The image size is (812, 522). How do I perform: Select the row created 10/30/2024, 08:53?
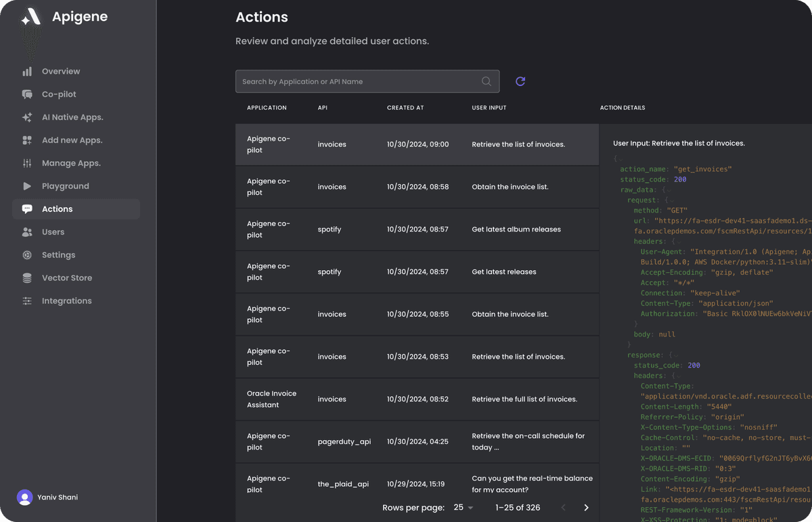click(x=417, y=357)
